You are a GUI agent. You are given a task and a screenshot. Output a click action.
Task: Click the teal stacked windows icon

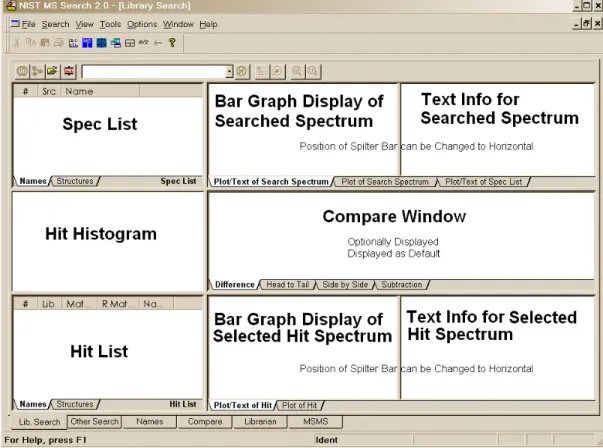[x=116, y=43]
